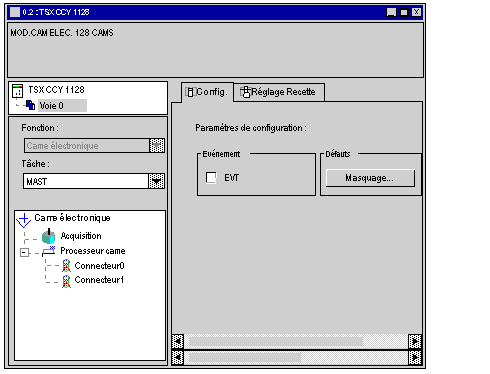
Task: Select the Connecteur0 tree item
Action: (99, 266)
